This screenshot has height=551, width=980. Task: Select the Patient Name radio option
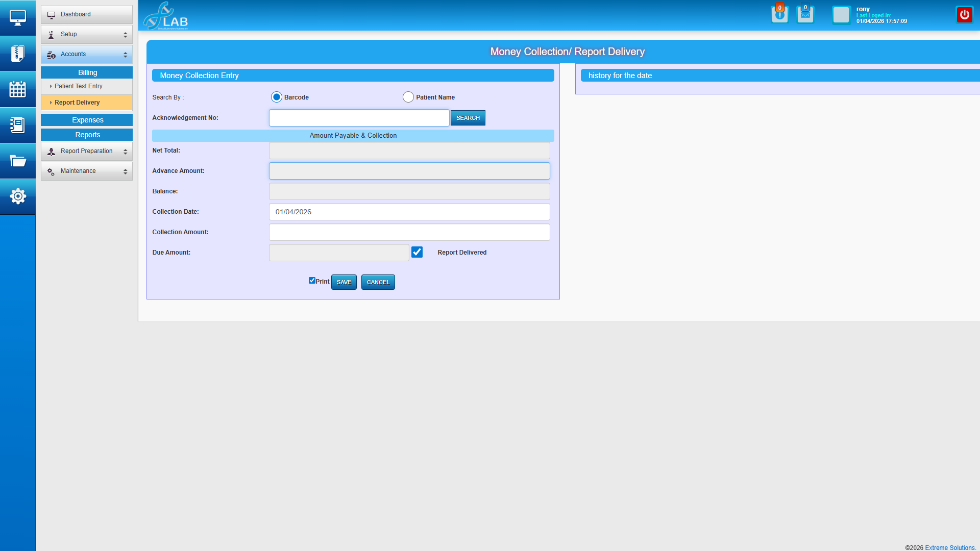408,97
